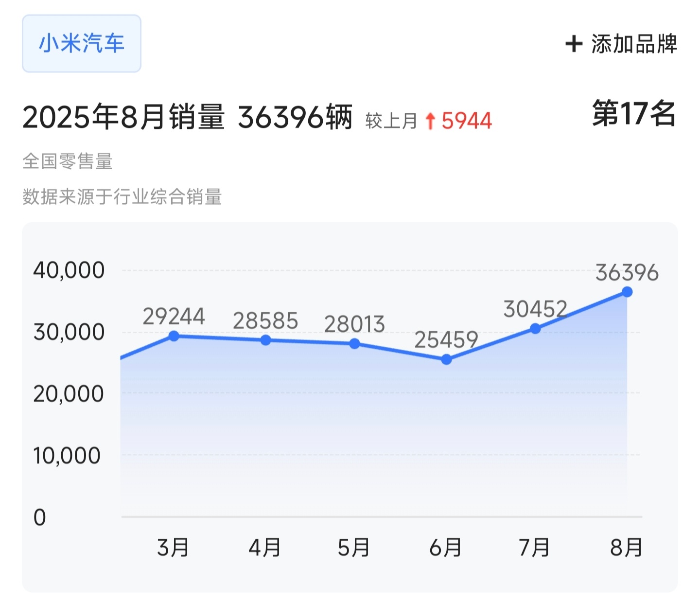Click the 36396 label above the chart line
Viewport: 700px width, 604px height.
[x=627, y=273]
